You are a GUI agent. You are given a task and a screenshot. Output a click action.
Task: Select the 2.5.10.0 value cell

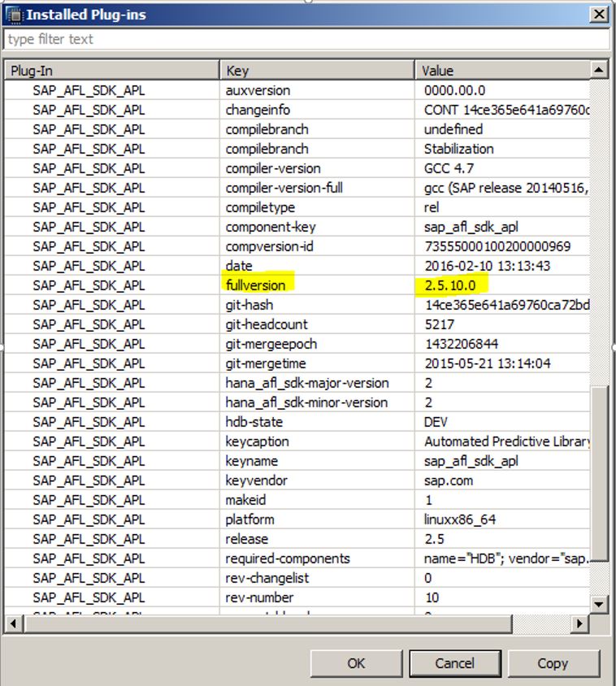tap(502, 285)
